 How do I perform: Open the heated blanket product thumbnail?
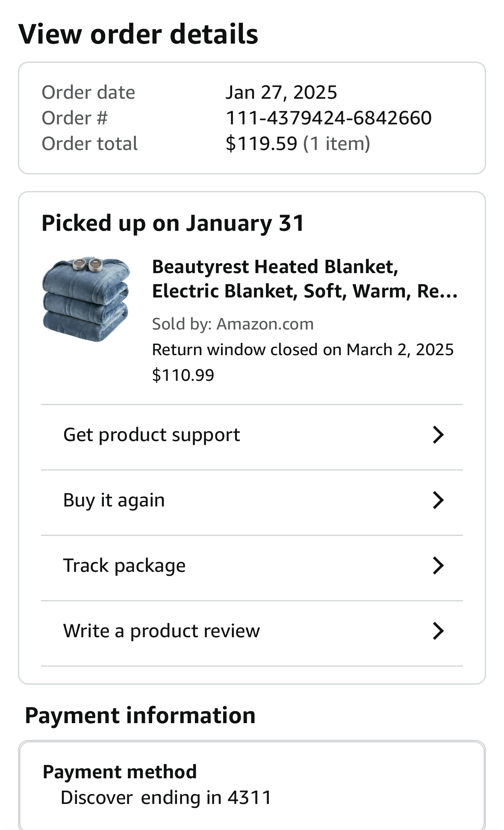[x=86, y=299]
